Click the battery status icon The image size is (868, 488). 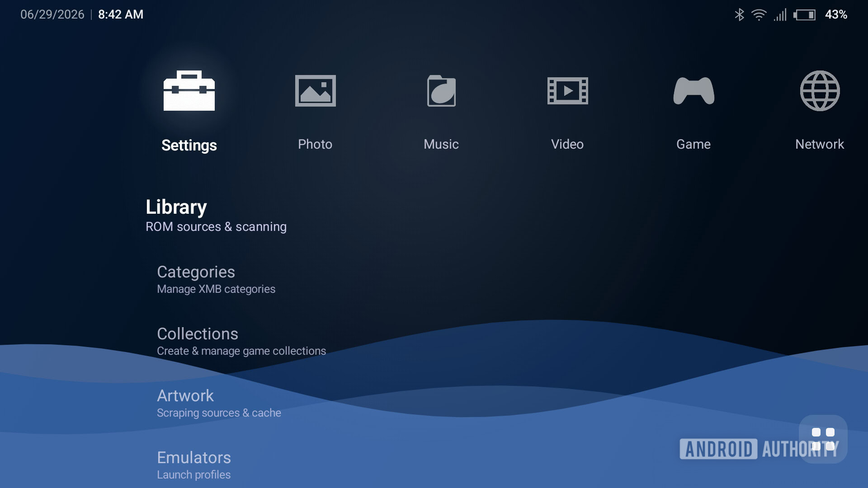click(x=805, y=15)
